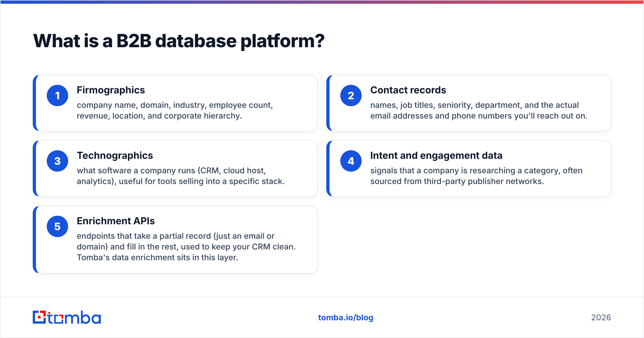This screenshot has height=338, width=644.
Task: Open the tomba.io/blog link
Action: [346, 318]
